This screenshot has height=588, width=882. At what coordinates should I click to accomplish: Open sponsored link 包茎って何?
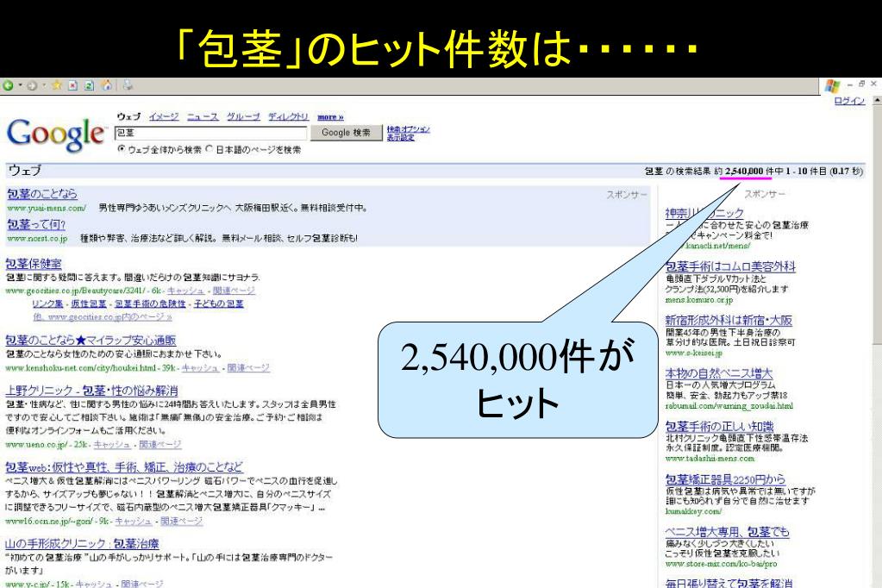pyautogui.click(x=36, y=224)
